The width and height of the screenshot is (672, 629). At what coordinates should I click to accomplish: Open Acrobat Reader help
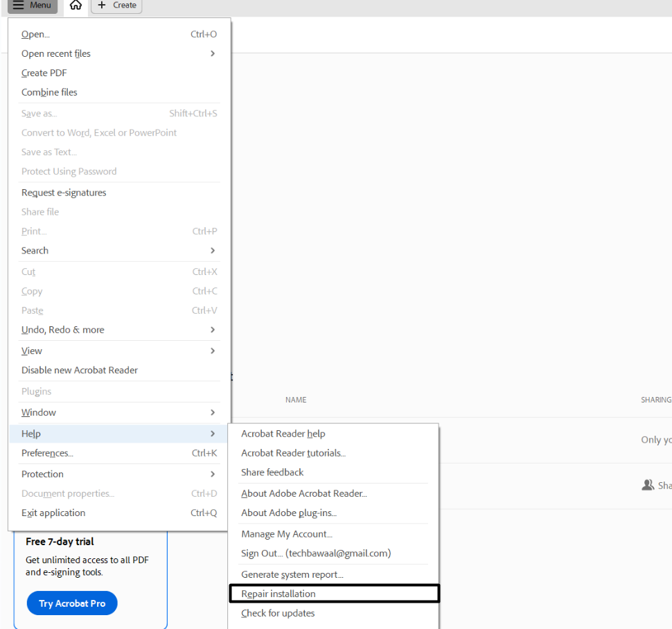pyautogui.click(x=283, y=433)
